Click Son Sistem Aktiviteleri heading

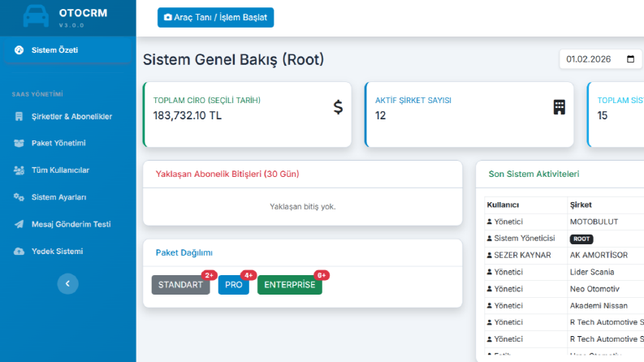coord(534,174)
